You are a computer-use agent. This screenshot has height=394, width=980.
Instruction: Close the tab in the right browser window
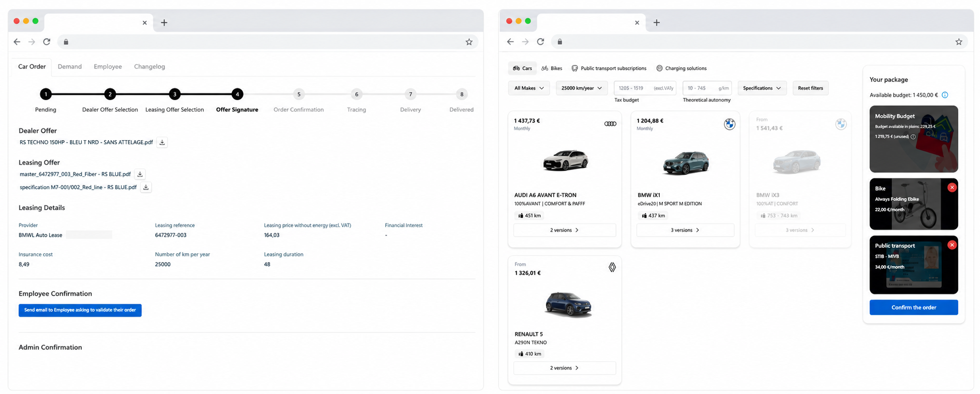coord(637,23)
